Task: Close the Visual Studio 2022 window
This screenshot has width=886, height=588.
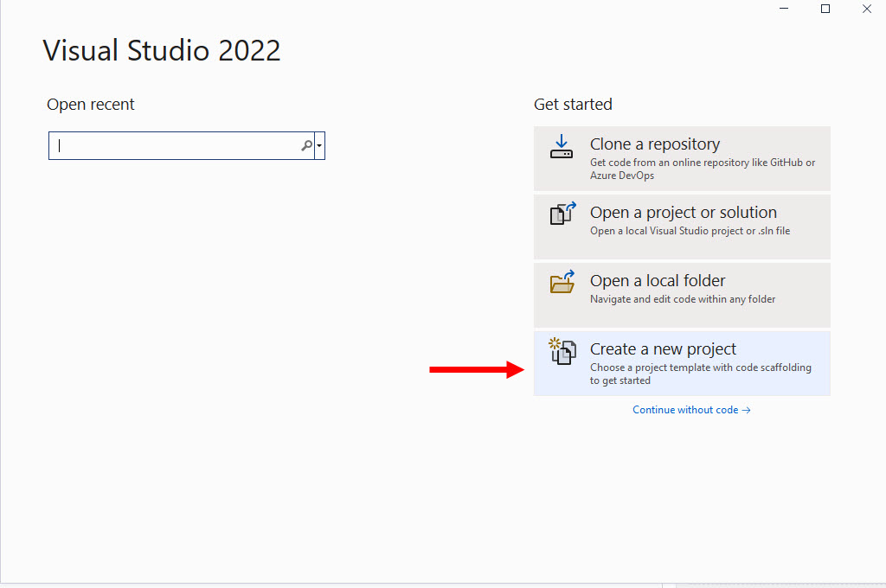Action: [x=867, y=9]
